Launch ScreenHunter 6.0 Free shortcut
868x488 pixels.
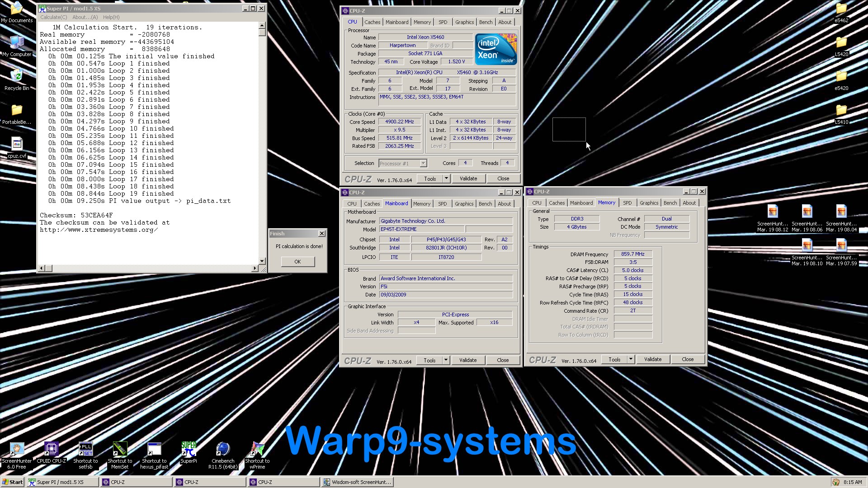point(17,455)
